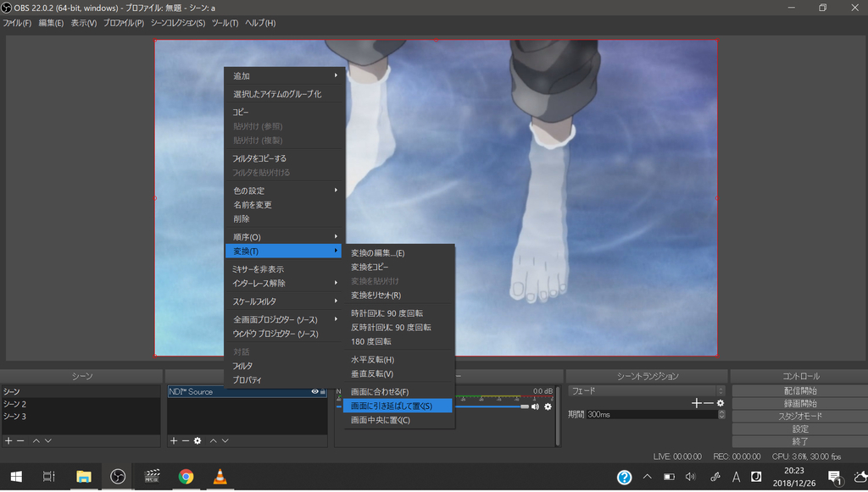Viewport: 868px width, 492px height.
Task: Remove scene transition with minus icon
Action: coord(709,403)
